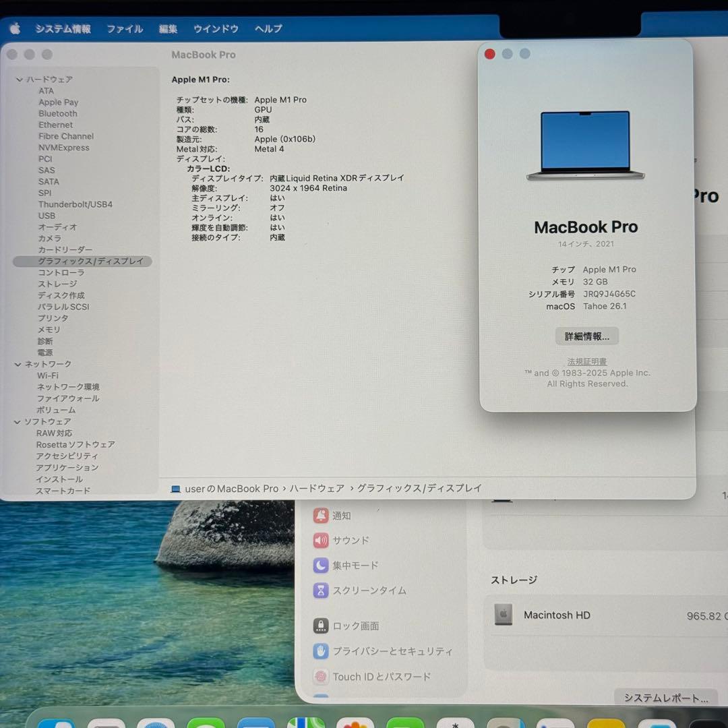Select グラフィックス/ディスプレイ entry

83,262
